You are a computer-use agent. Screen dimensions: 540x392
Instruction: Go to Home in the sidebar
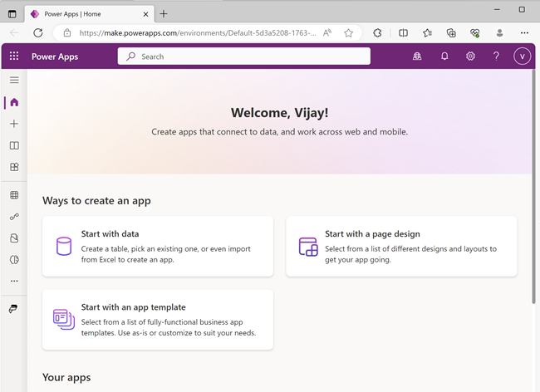point(14,102)
